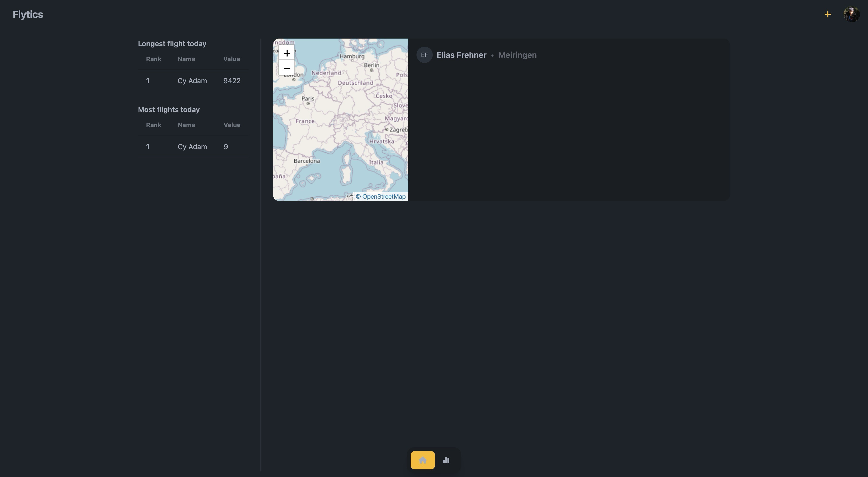Viewport: 868px width, 477px height.
Task: Select Cy Adam in Most flights table
Action: tap(192, 147)
